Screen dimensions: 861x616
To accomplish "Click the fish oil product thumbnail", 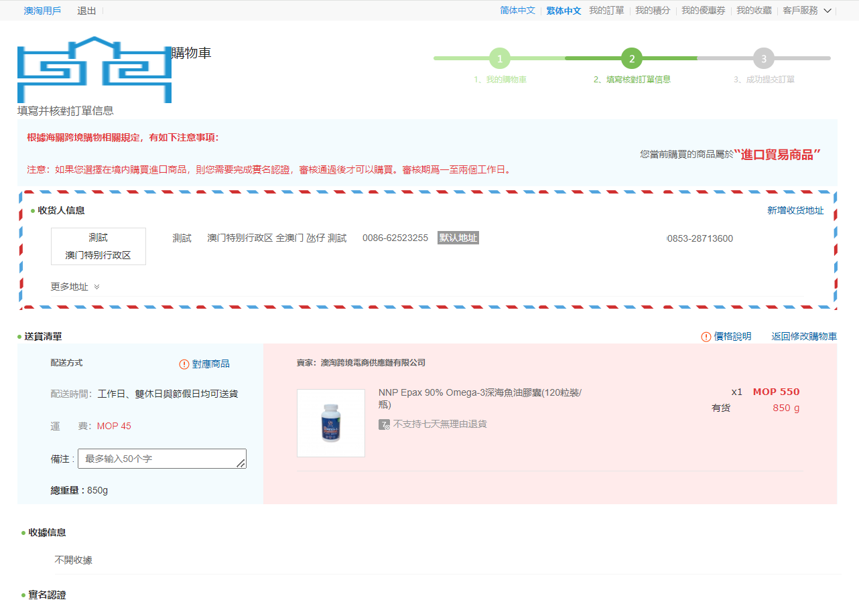I will coord(331,423).
